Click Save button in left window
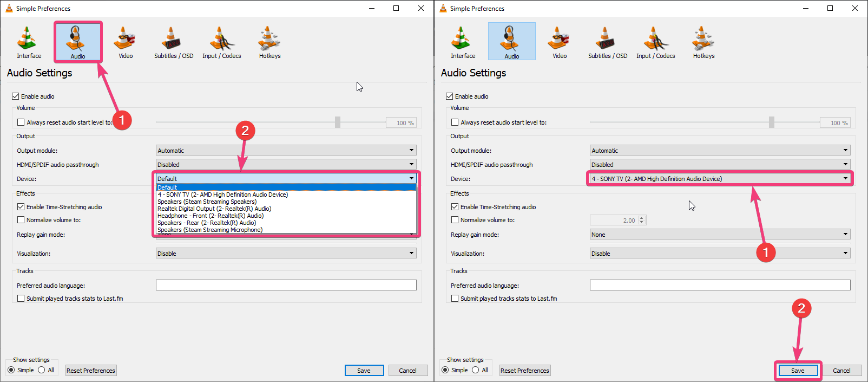 click(x=364, y=371)
